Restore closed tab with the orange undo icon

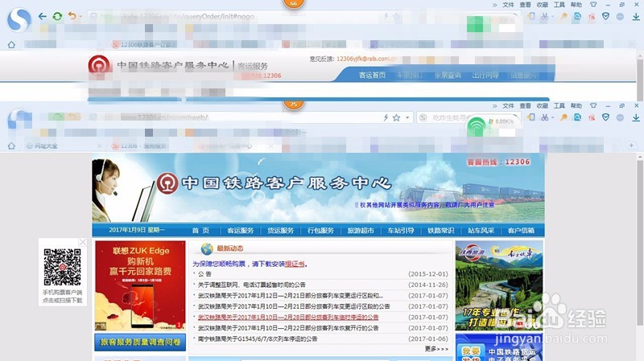point(72,16)
